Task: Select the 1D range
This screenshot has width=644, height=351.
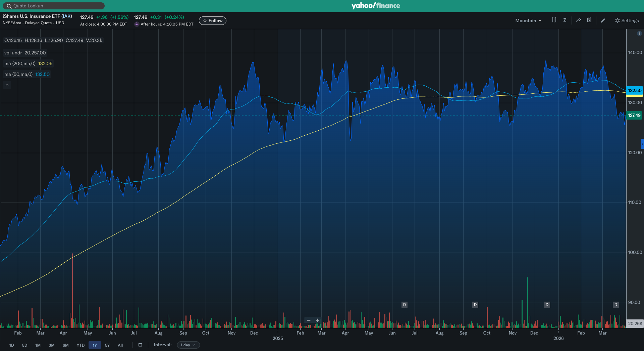Action: click(x=12, y=345)
